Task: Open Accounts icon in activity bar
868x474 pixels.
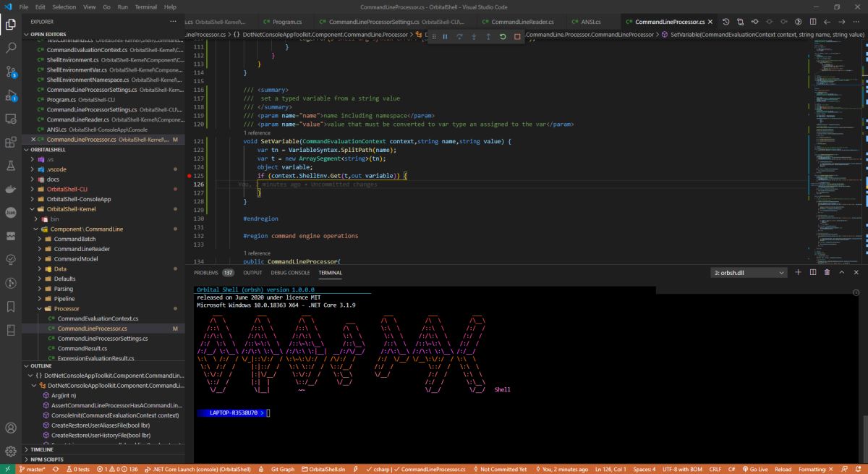Action: click(11, 428)
